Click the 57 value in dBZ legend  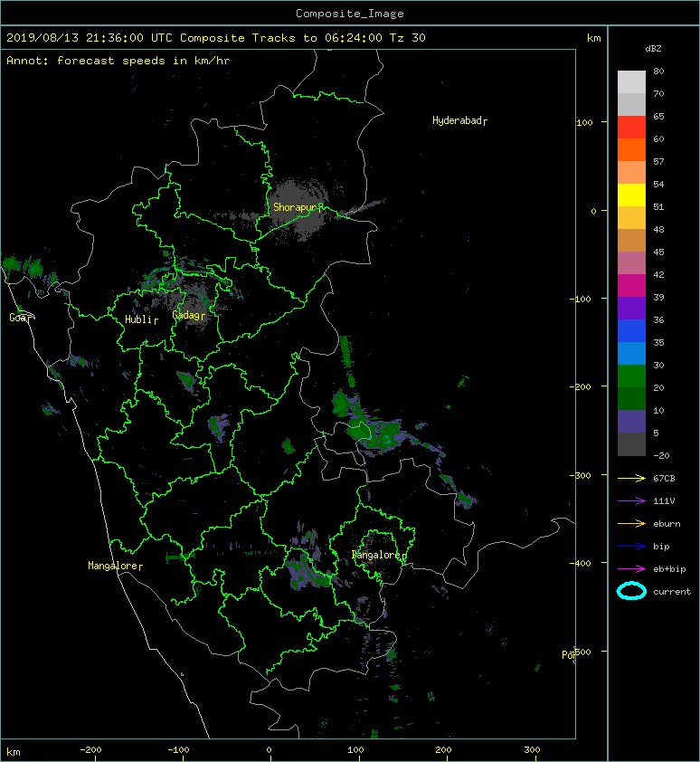(x=658, y=161)
